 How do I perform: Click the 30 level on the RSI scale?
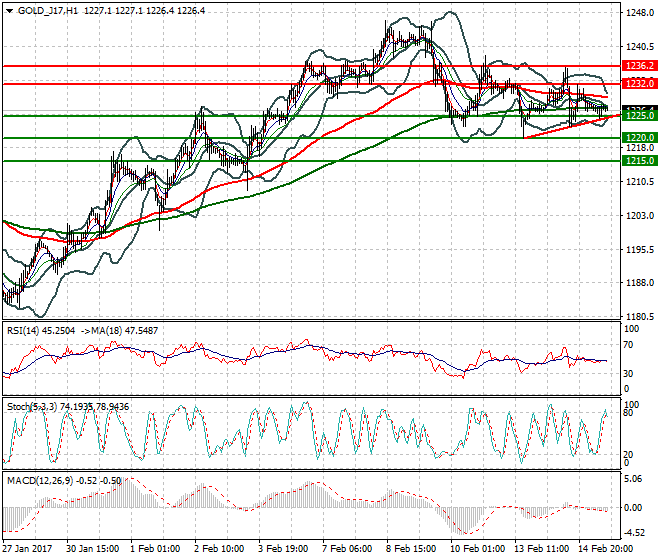pyautogui.click(x=628, y=373)
